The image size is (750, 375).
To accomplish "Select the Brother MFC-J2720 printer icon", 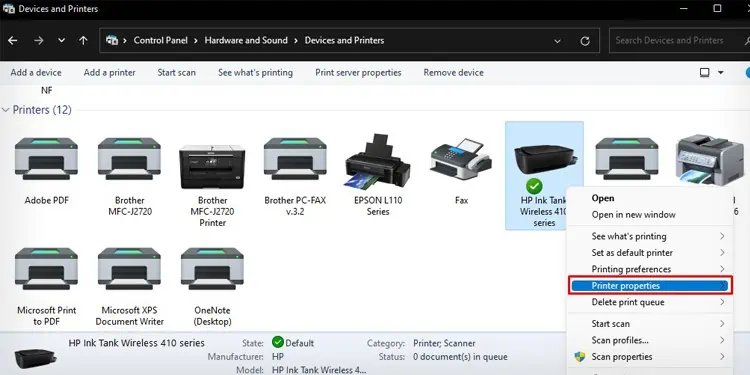I will [x=130, y=159].
